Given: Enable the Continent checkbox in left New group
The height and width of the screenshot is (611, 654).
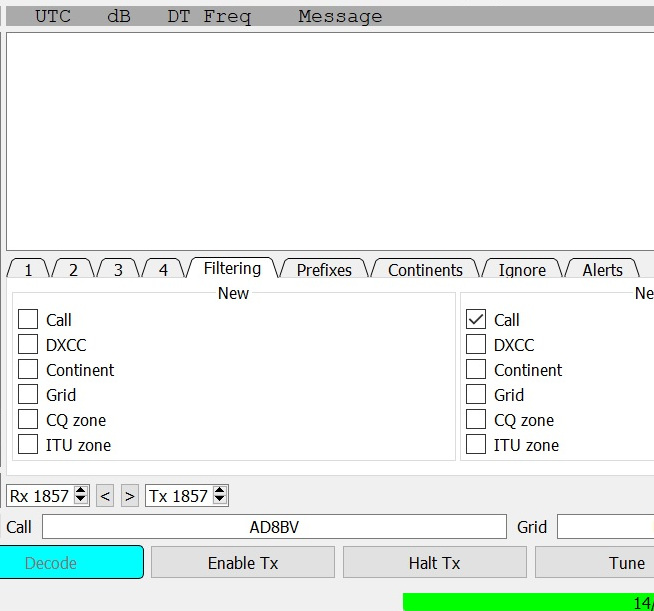Looking at the screenshot, I should [28, 370].
